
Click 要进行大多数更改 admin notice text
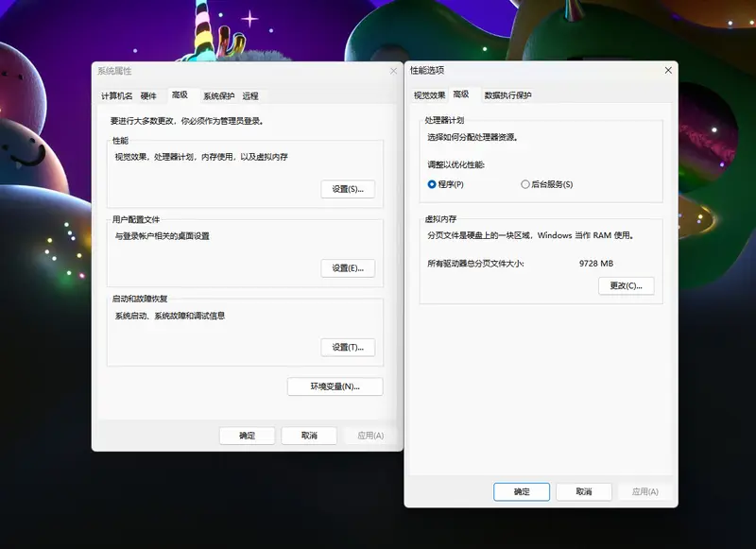pyautogui.click(x=187, y=121)
